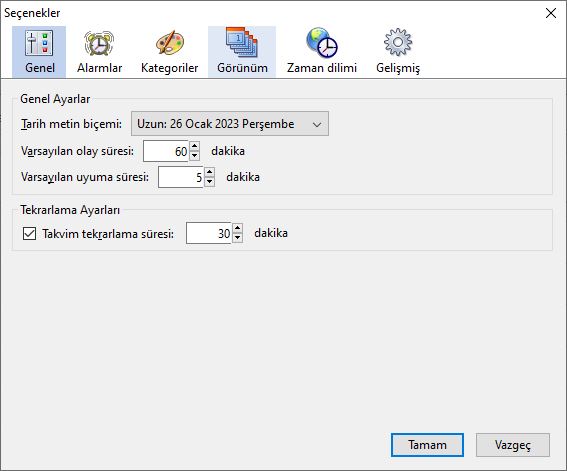The width and height of the screenshot is (567, 471).
Task: Toggle Takvim tekrarlama süresi checkbox
Action: [29, 234]
